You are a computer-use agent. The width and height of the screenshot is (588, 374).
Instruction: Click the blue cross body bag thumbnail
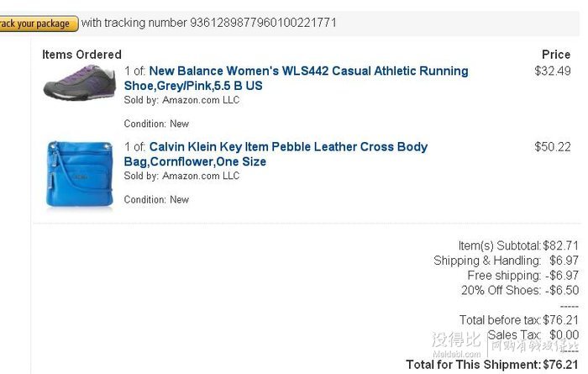(80, 174)
